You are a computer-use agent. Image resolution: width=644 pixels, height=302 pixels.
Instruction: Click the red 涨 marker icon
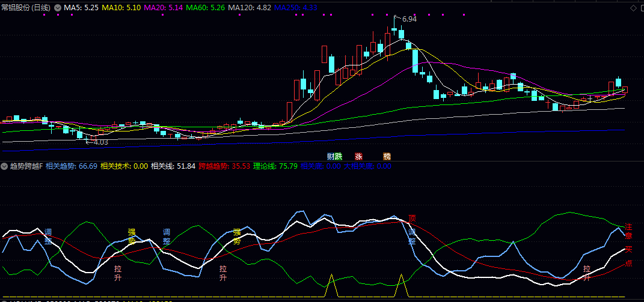point(359,156)
